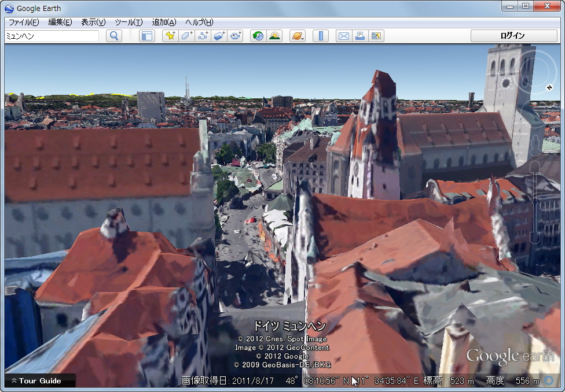Expand the Tour Guide panel
Screen dimensions: 565x392
39,380
